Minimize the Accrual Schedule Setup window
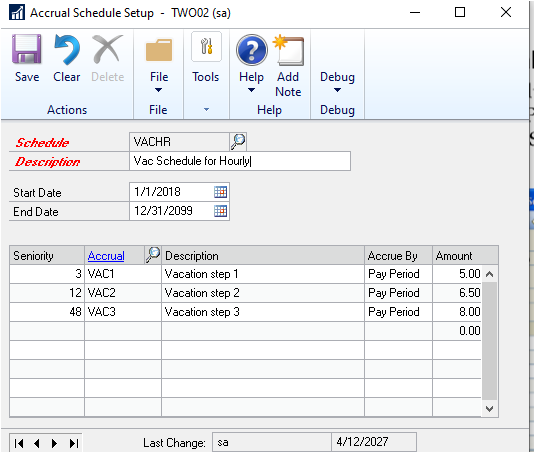 [415, 13]
